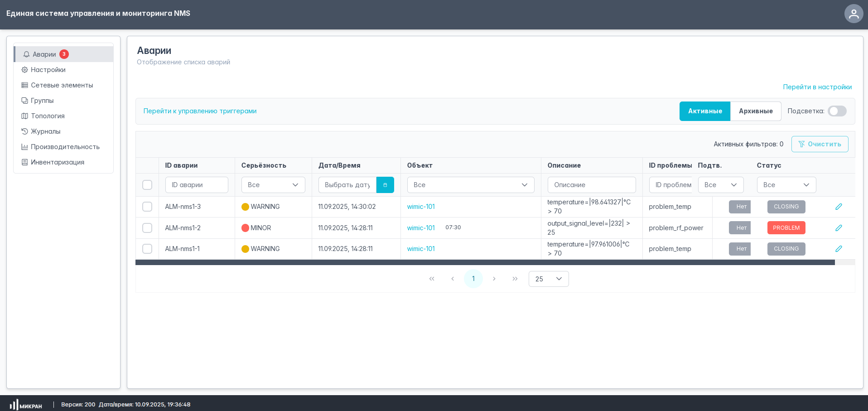The height and width of the screenshot is (411, 868).
Task: Click the Очистить filters button
Action: click(x=820, y=144)
